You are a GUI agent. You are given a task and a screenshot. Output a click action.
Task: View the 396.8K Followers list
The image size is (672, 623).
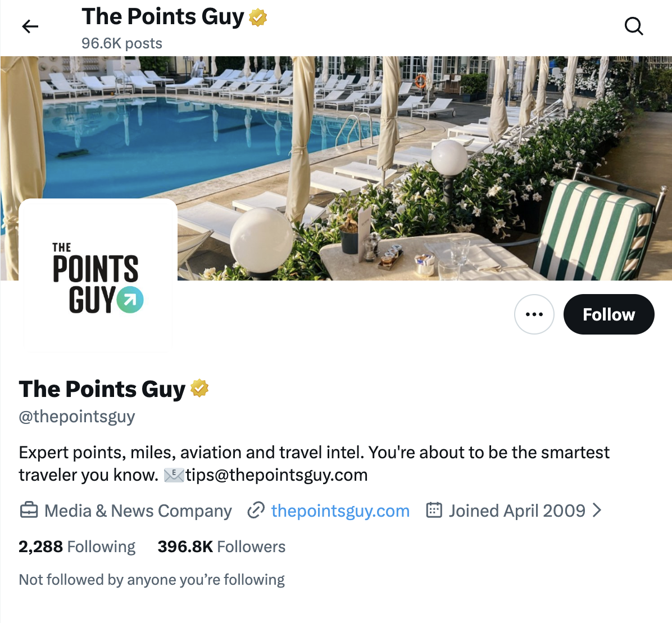tap(221, 546)
